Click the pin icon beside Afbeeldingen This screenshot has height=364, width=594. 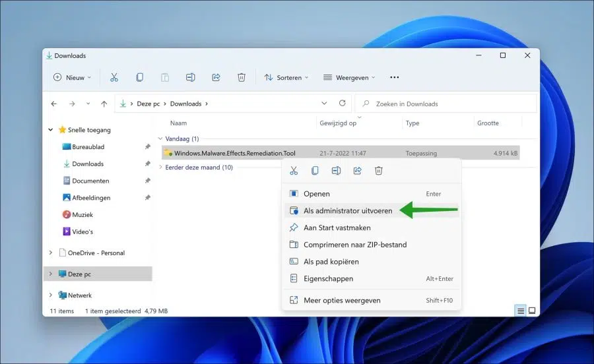click(x=148, y=198)
